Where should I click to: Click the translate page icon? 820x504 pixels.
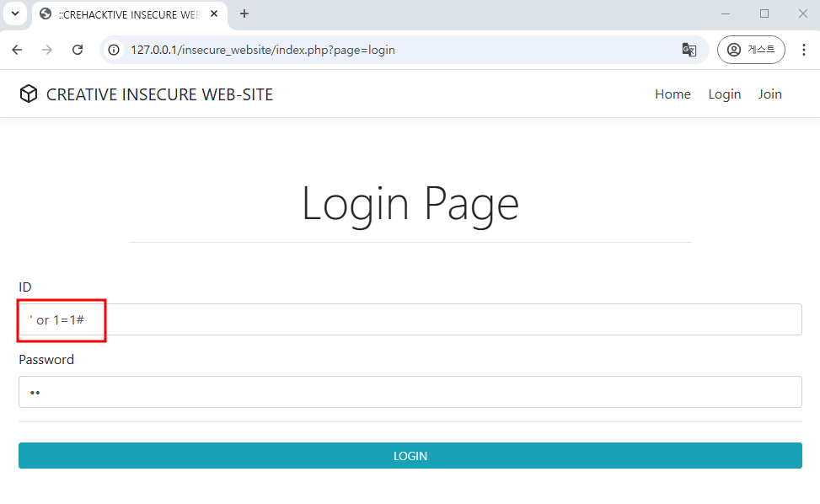tap(689, 51)
